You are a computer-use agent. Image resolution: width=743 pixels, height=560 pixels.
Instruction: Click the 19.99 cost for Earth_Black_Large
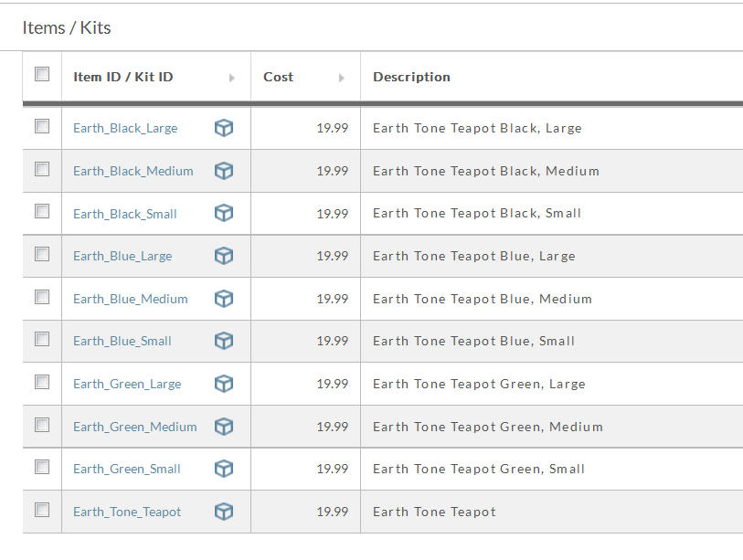pyautogui.click(x=332, y=128)
